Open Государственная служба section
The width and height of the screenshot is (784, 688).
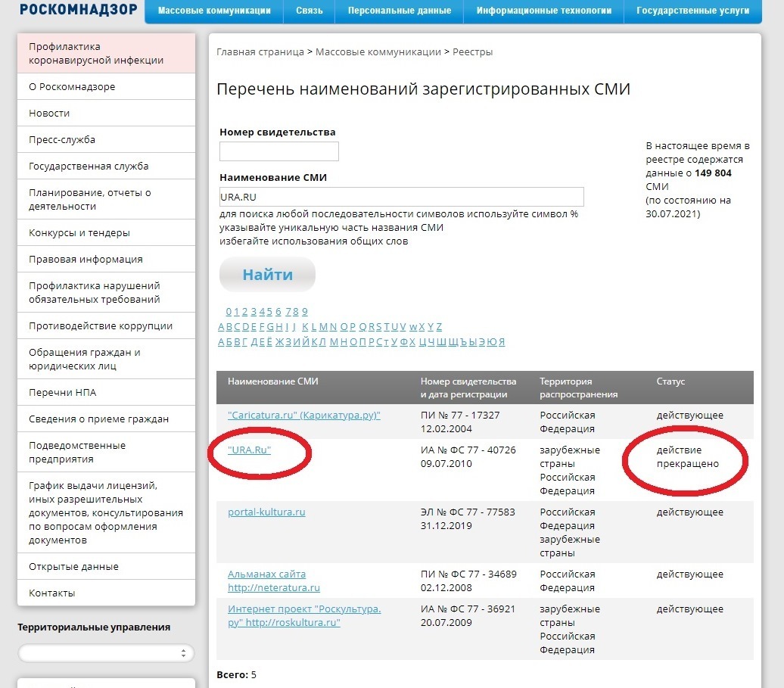tap(106, 166)
